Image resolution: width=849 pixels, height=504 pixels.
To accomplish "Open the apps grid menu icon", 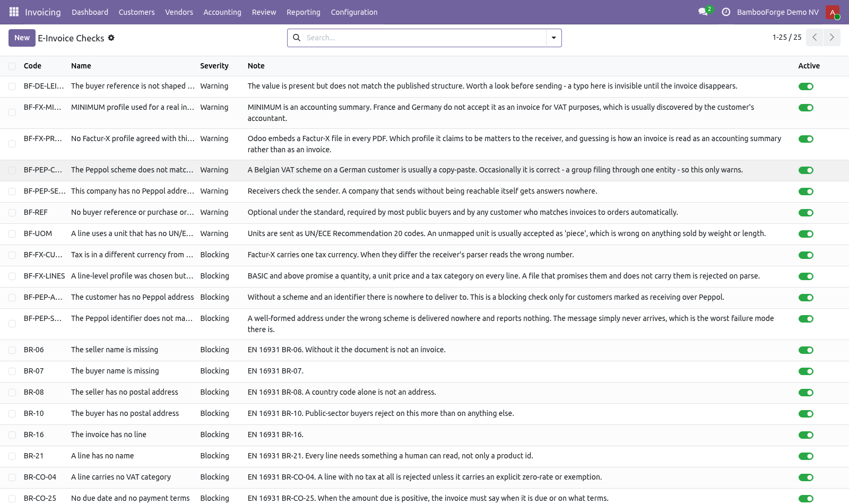I will (14, 12).
